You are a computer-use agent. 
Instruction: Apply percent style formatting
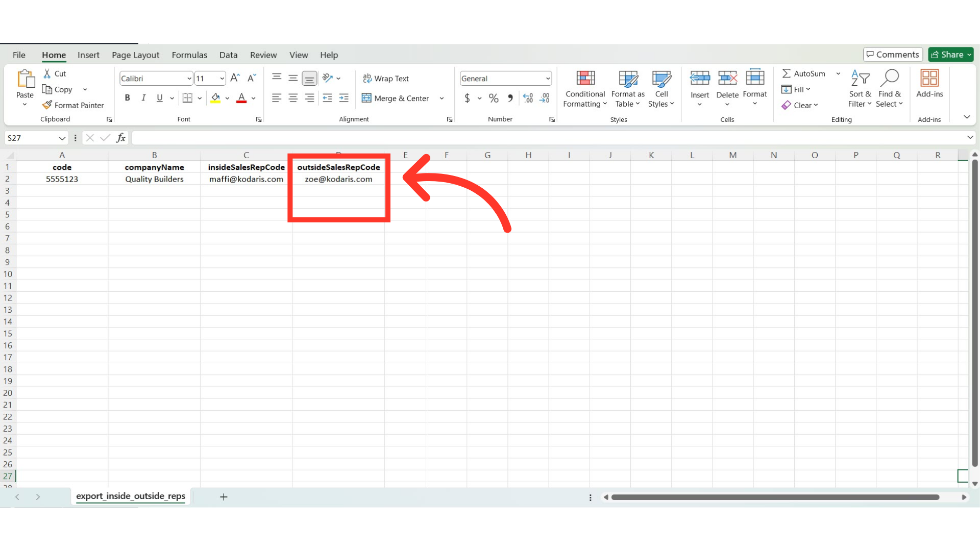point(493,98)
